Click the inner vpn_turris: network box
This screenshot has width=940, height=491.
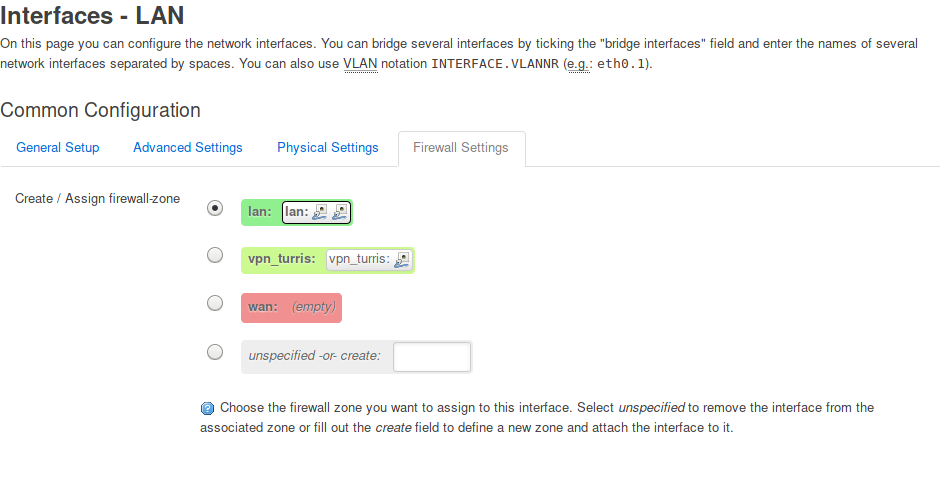point(369,260)
